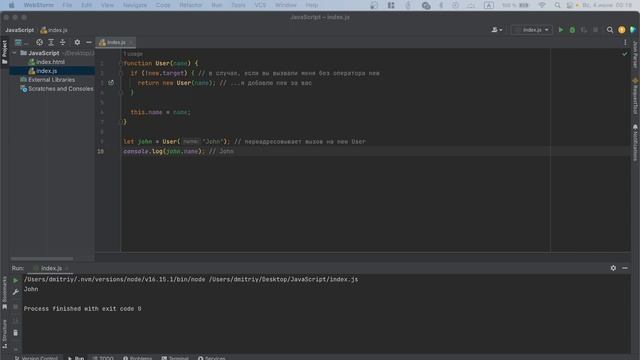640x360 pixels.
Task: Toggle Notifications tool window stripe
Action: (635, 143)
